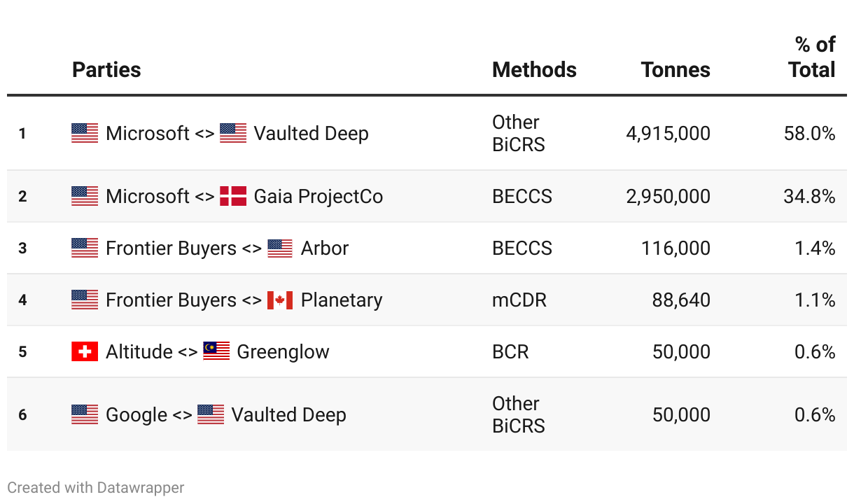Click the 4,915,000 tonnes value
854x504 pixels.
pyautogui.click(x=668, y=133)
